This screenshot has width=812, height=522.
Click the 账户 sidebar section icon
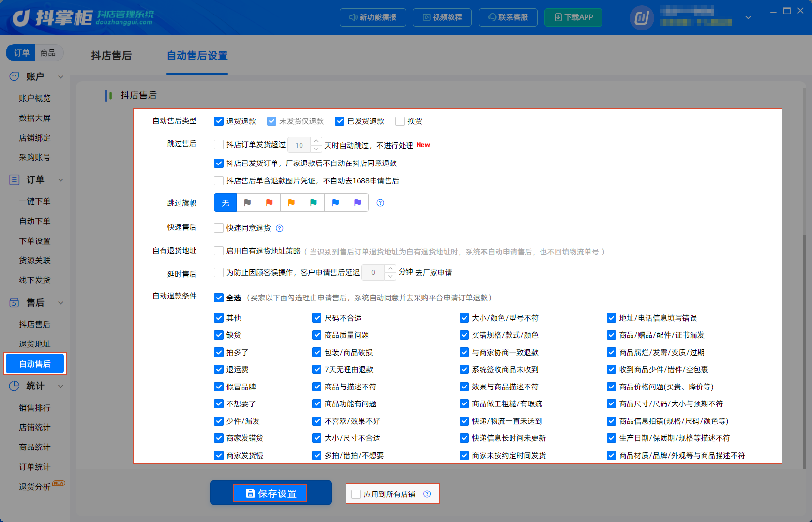[x=15, y=76]
